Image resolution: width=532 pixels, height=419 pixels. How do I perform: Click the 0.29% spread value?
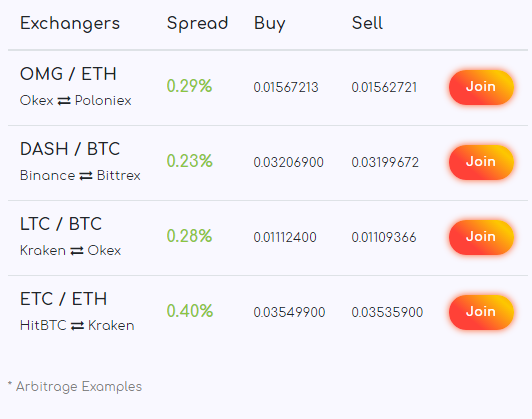[189, 86]
